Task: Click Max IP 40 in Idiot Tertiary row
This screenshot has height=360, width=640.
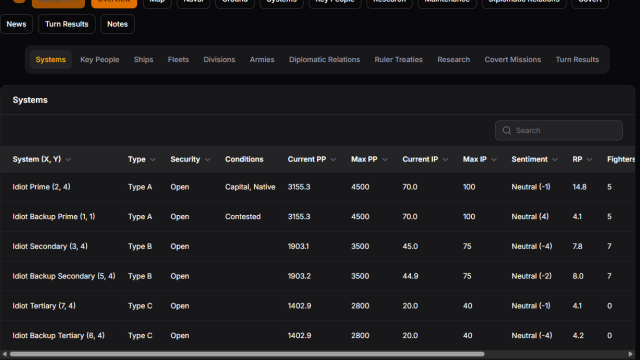Action: coord(468,306)
